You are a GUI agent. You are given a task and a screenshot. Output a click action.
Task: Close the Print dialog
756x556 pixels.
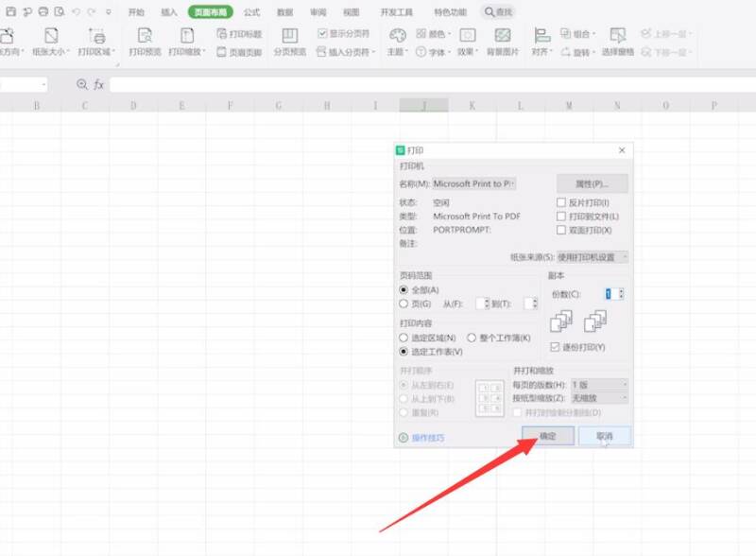[x=622, y=150]
